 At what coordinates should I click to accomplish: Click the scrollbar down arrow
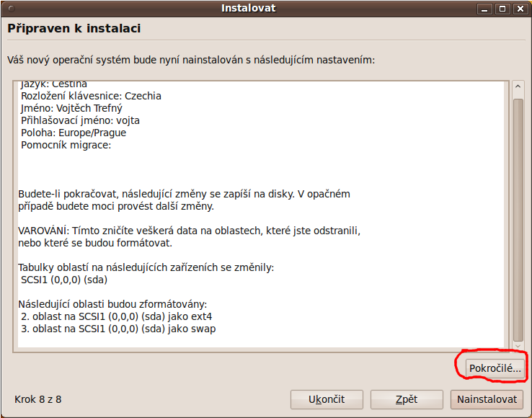coord(518,347)
